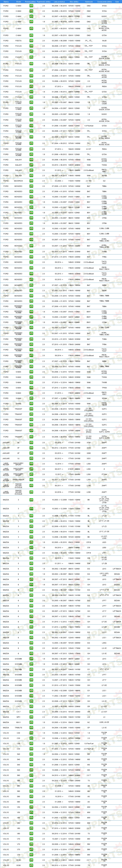122x868 pixels.
Task: Select the fuel icon in the JAGUAR XE row
Action: point(31,443)
